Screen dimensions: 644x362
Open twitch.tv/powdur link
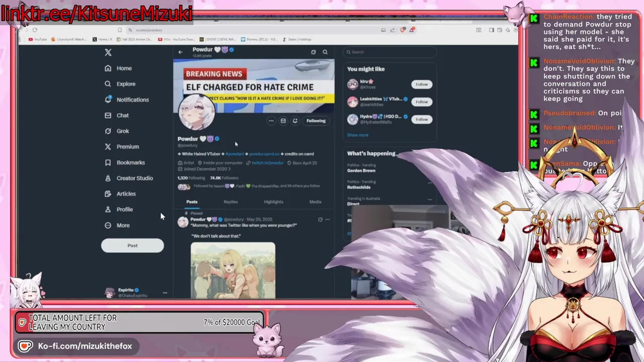[268, 163]
